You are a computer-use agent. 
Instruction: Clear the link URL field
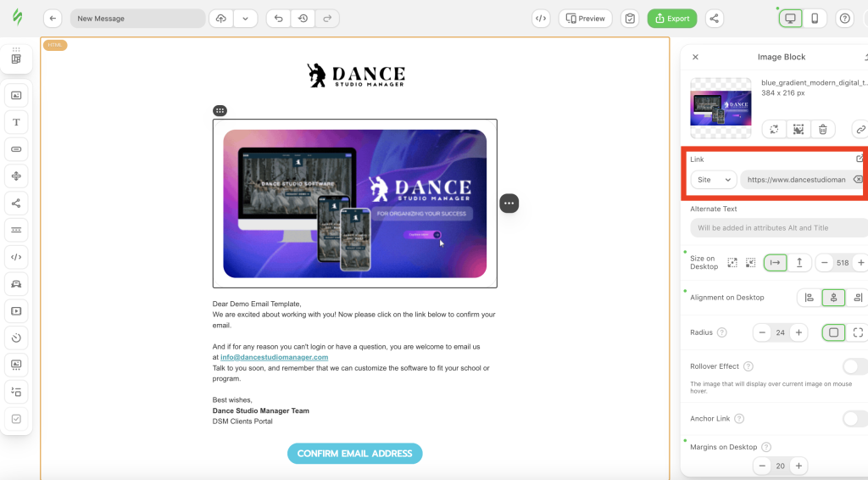click(x=858, y=180)
